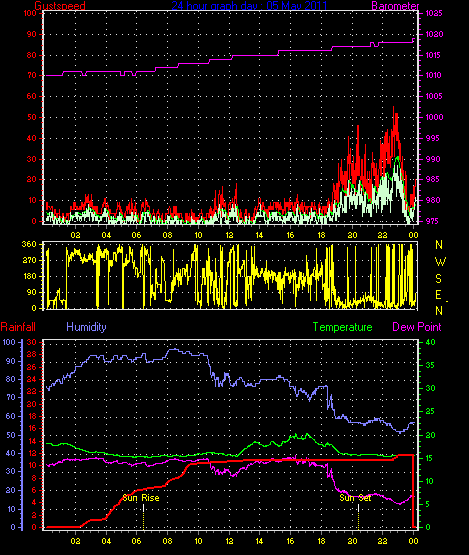The width and height of the screenshot is (469, 555).
Task: Click the E compass letter
Action: 439,294
